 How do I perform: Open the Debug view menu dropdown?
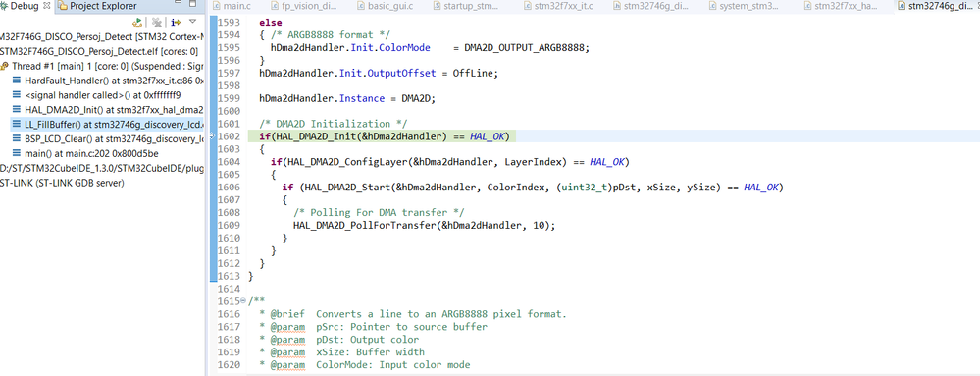[x=192, y=22]
